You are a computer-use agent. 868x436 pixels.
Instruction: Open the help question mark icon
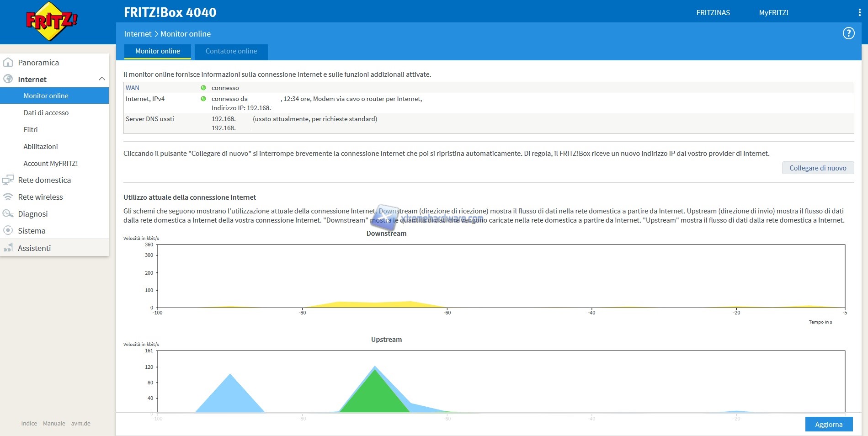tap(848, 33)
